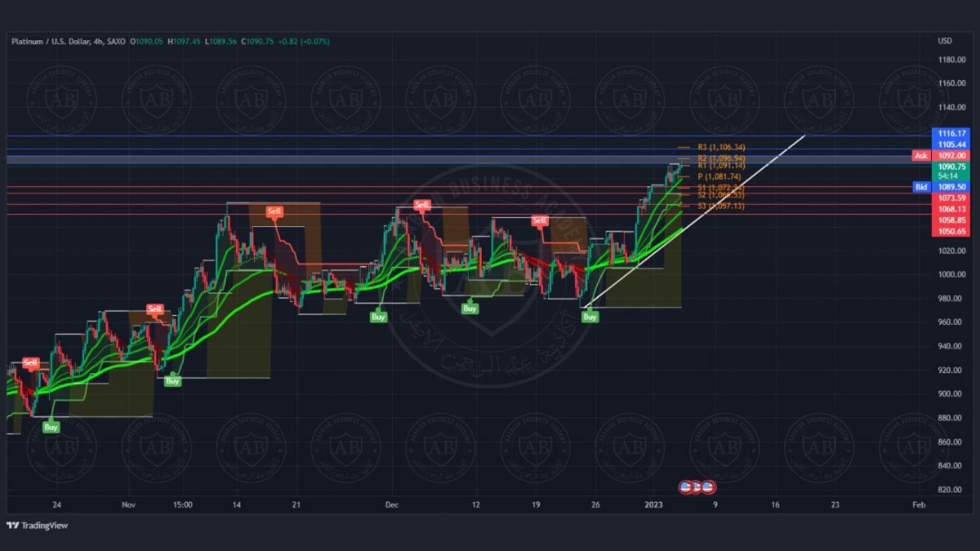The image size is (980, 551).
Task: Click the Sell signal marker near Dec 19
Action: click(540, 221)
